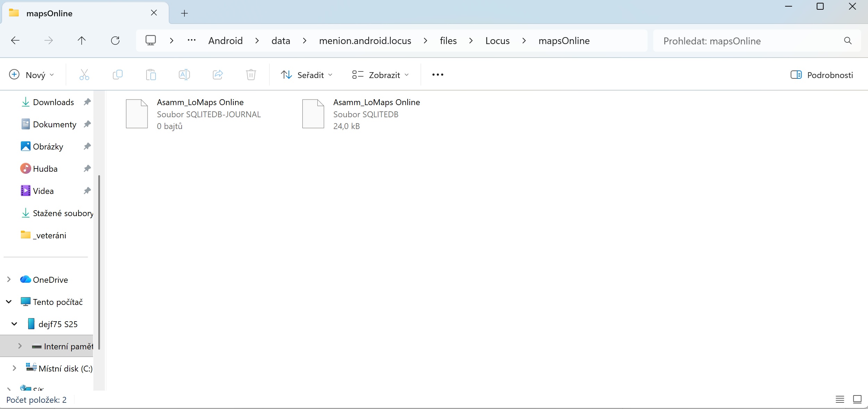This screenshot has height=409, width=868.
Task: Go up one folder level
Action: (82, 41)
